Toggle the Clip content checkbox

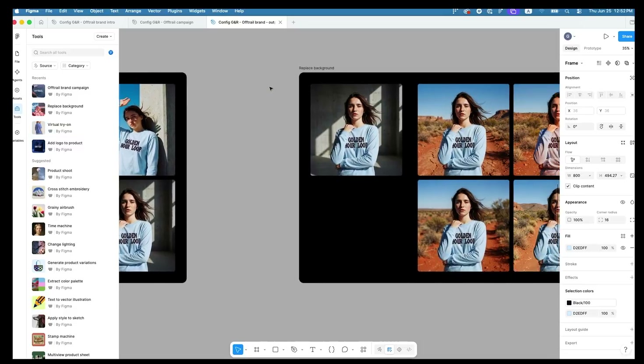[568, 186]
